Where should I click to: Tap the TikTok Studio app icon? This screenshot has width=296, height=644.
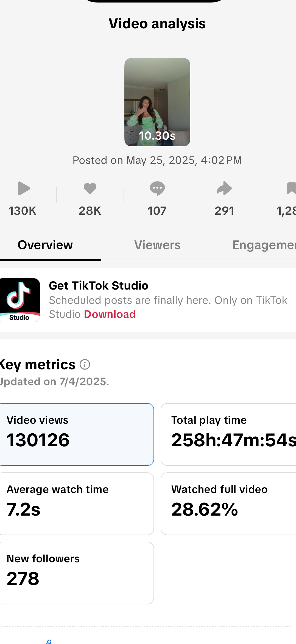point(19,300)
